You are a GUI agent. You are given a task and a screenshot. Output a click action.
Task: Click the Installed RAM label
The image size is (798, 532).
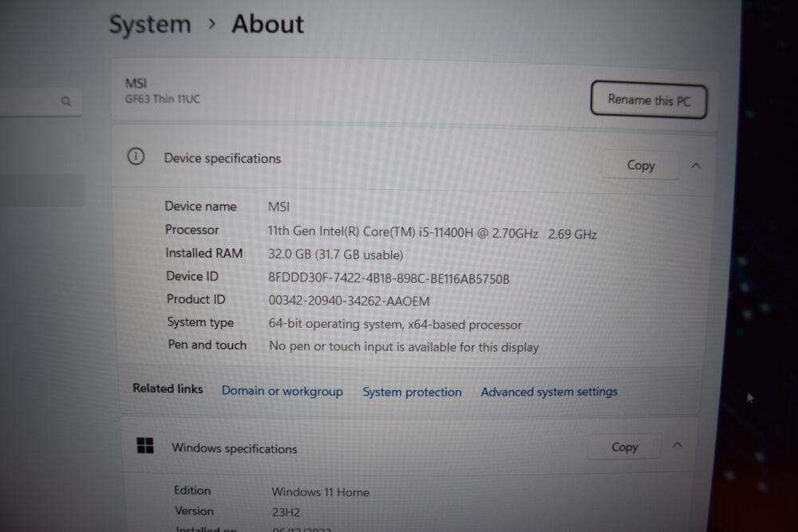pyautogui.click(x=203, y=253)
